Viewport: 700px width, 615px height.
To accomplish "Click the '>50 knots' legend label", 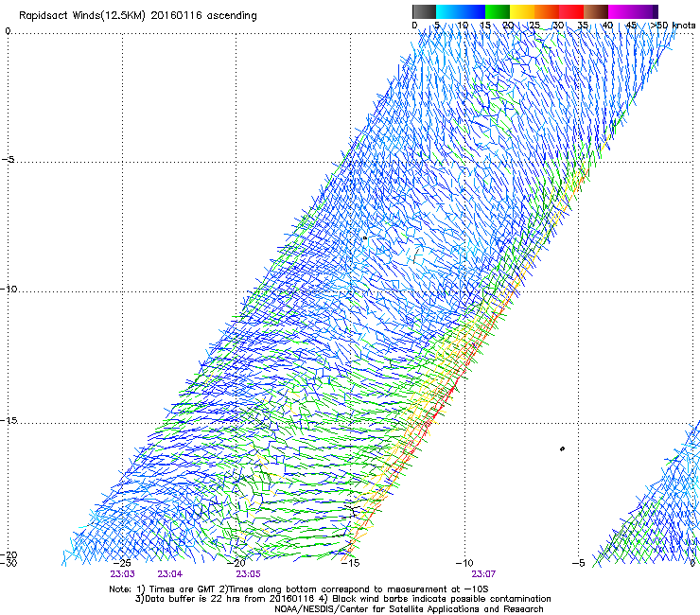I will click(x=674, y=25).
